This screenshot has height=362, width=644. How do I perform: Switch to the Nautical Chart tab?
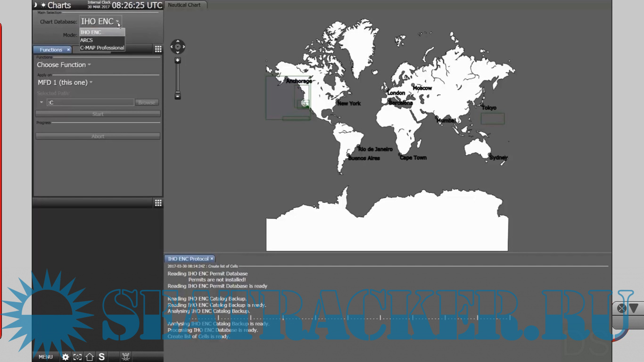(x=184, y=5)
